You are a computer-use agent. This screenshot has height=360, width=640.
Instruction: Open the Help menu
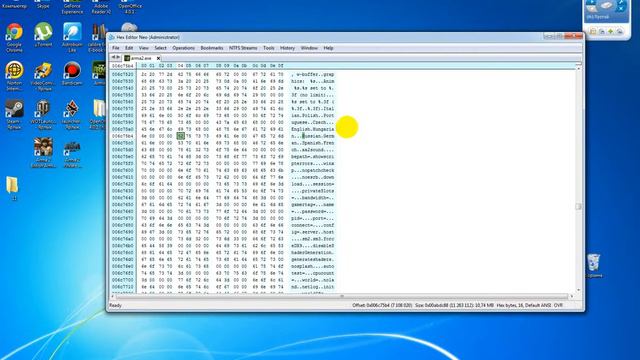(329, 48)
